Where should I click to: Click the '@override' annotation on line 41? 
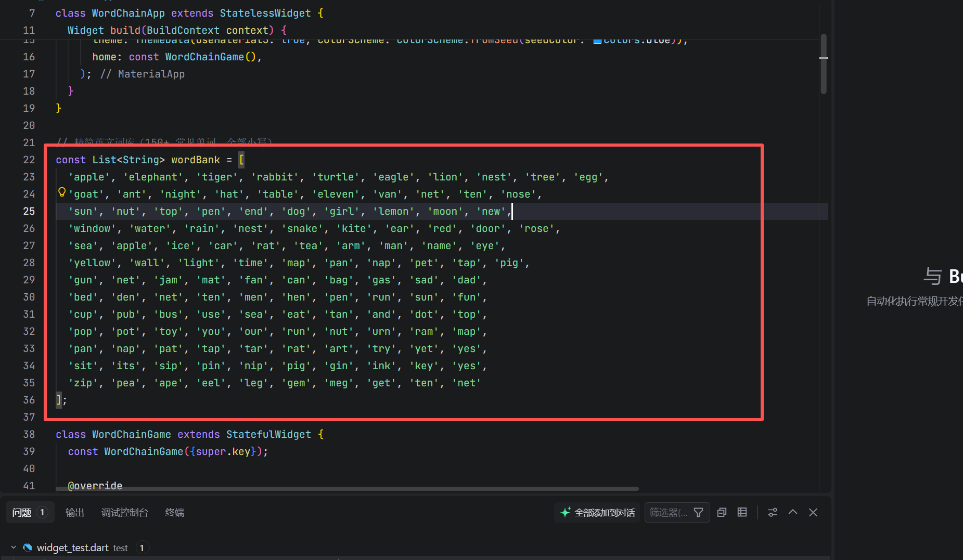pos(95,486)
